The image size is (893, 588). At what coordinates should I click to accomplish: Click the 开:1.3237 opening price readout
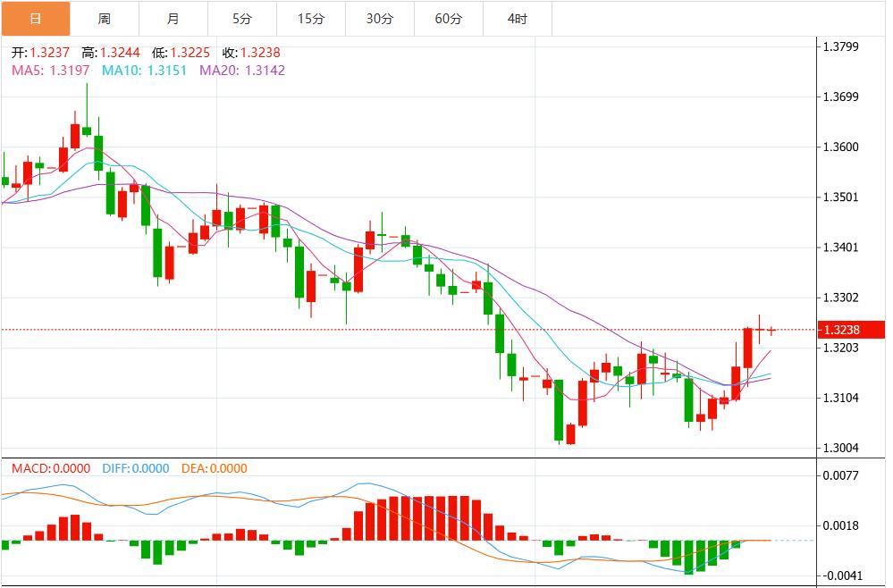[41, 53]
